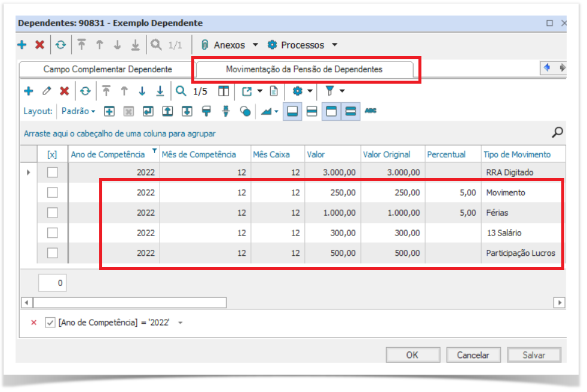Viewport: 587px width, 392px height.
Task: Jump to last record in grid toolbar
Action: click(x=160, y=91)
